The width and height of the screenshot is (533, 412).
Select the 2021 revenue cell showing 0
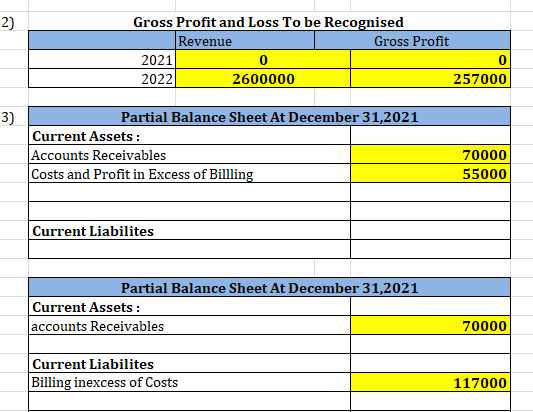[263, 60]
